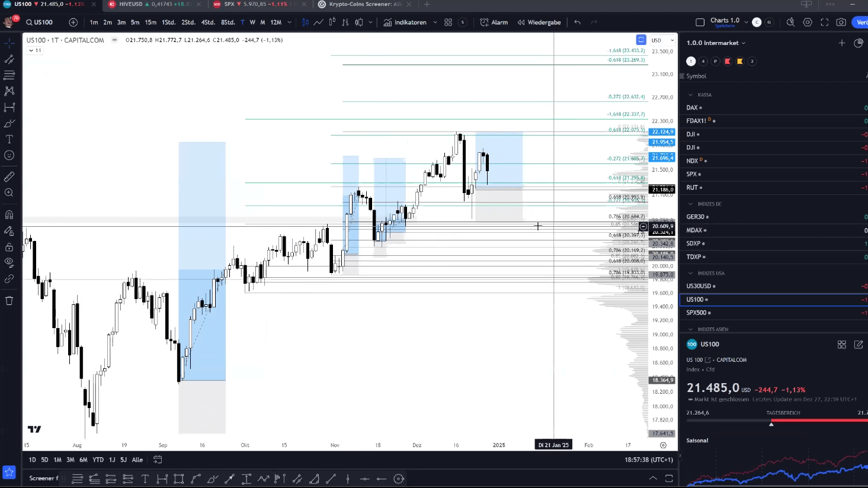Open the 1.0.0 Intermarket watchlist dropdown
The image size is (868, 488).
pyautogui.click(x=716, y=43)
